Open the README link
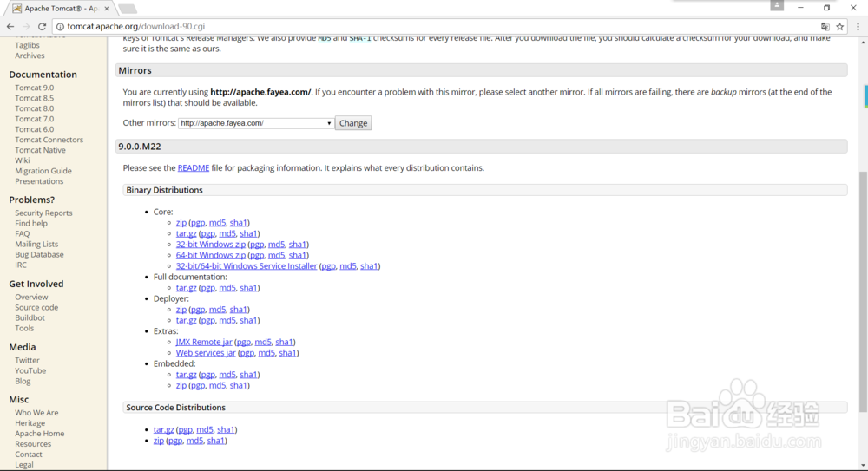This screenshot has width=868, height=471. coord(194,167)
